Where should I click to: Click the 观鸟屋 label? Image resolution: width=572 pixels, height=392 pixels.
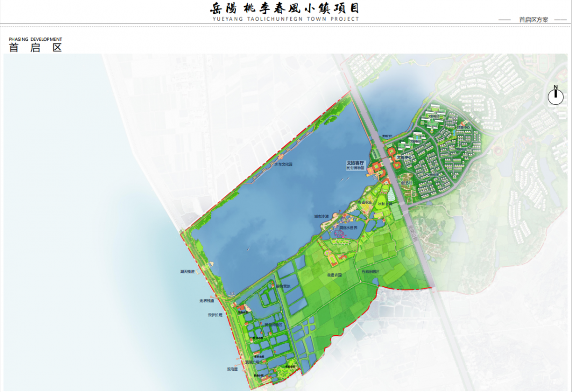[x=234, y=368]
